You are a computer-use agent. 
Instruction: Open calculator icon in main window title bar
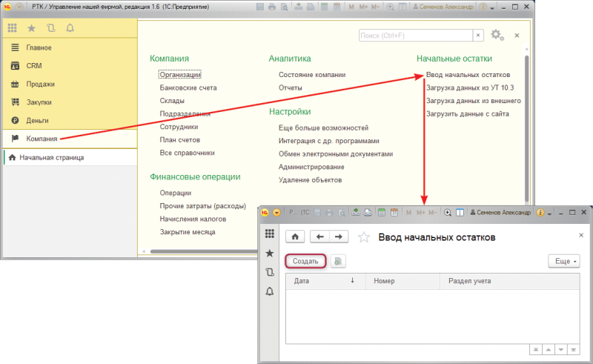pyautogui.click(x=324, y=7)
